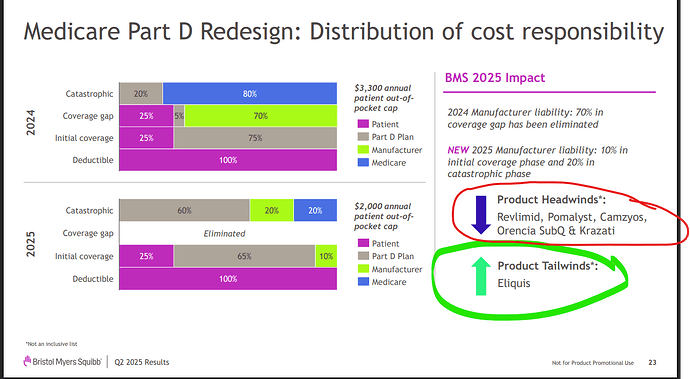Click the blue downward Headwinds arrow
Viewport: 690px width, 379px height.
tap(481, 215)
